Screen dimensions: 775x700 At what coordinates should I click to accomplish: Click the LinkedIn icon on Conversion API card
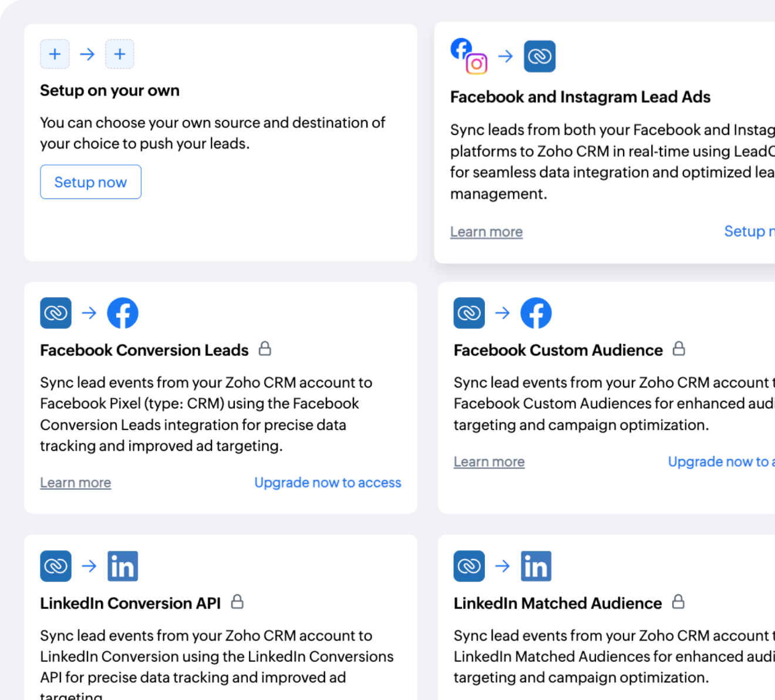[x=123, y=566]
